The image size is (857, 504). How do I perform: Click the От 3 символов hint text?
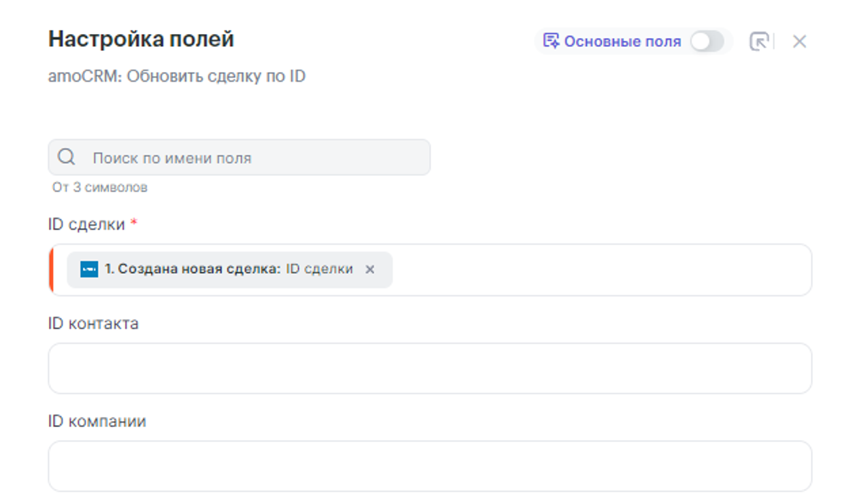tap(99, 187)
